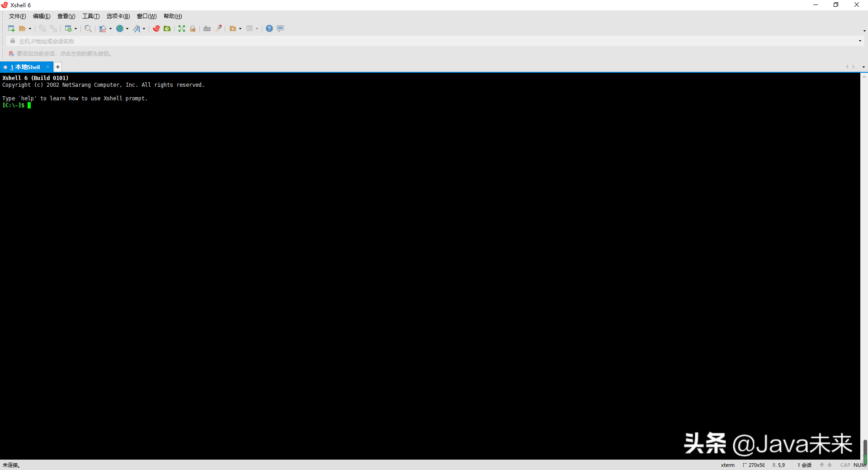This screenshot has width=868, height=470.
Task: Click the CAP indicator in status bar
Action: (845, 465)
